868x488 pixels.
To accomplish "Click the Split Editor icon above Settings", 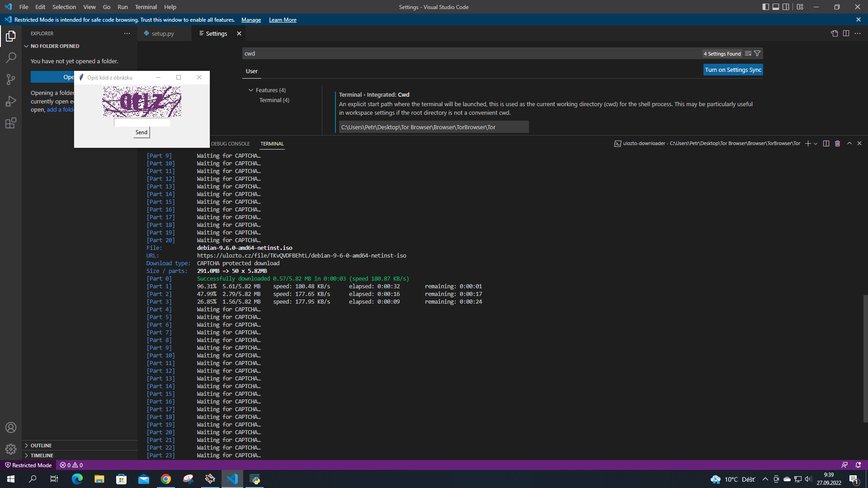I will [846, 33].
